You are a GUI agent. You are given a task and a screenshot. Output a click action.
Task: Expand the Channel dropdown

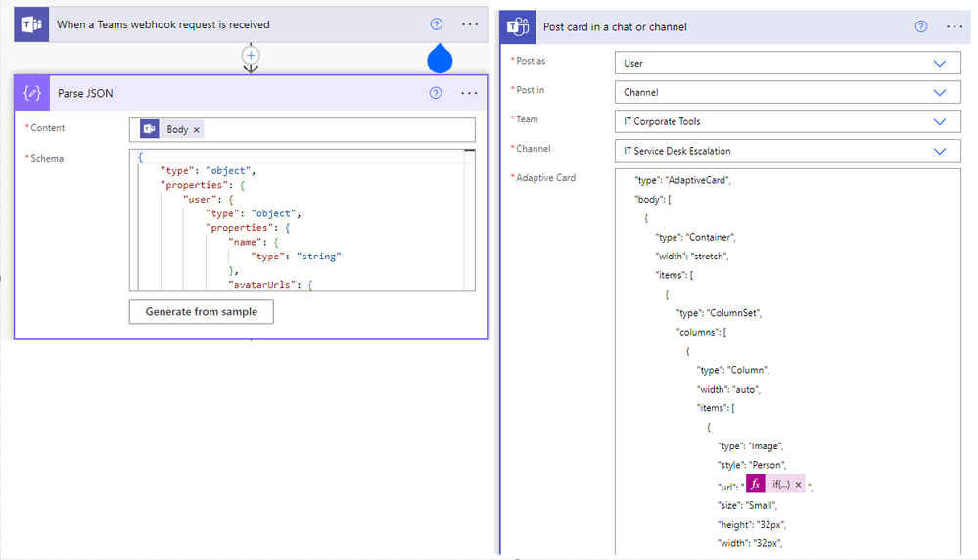click(x=939, y=151)
